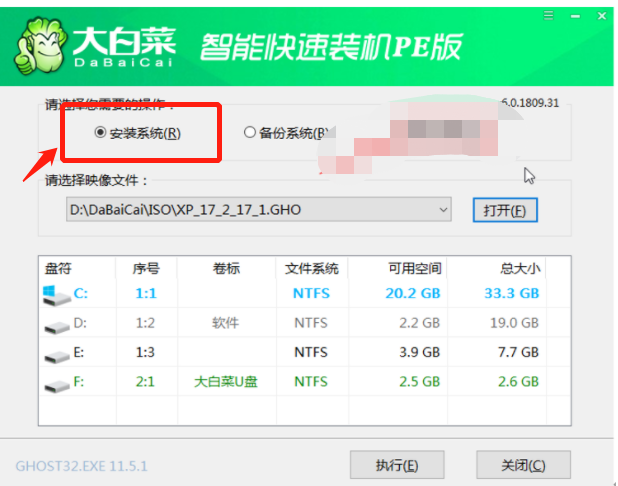Click the 大白菜U盘 volume label

point(226,382)
